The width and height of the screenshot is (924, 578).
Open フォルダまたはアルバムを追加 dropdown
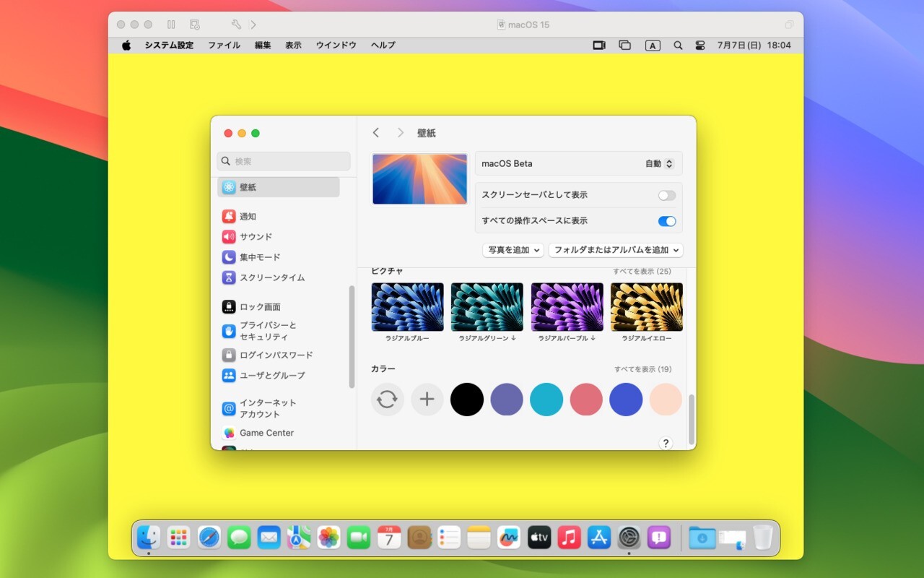tap(616, 250)
